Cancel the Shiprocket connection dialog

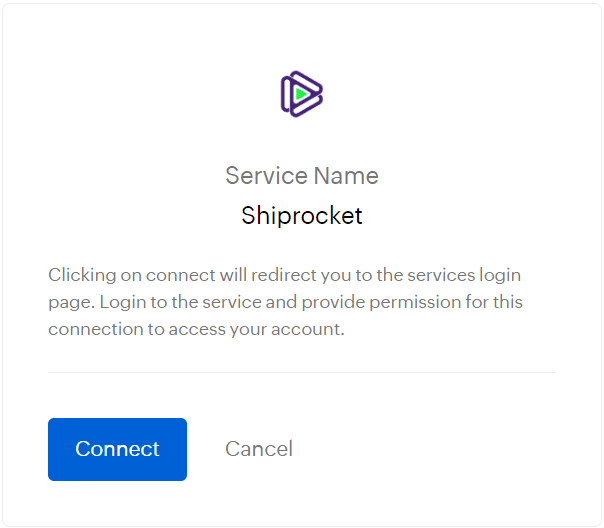tap(259, 449)
